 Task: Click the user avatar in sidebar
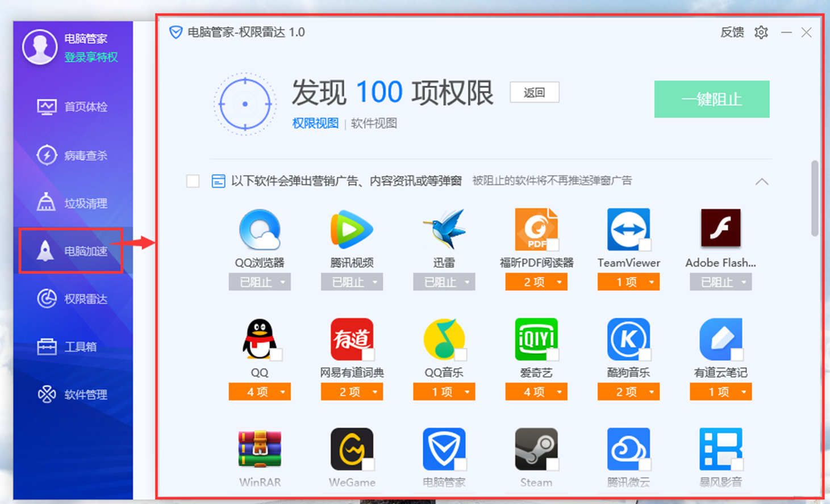point(40,47)
